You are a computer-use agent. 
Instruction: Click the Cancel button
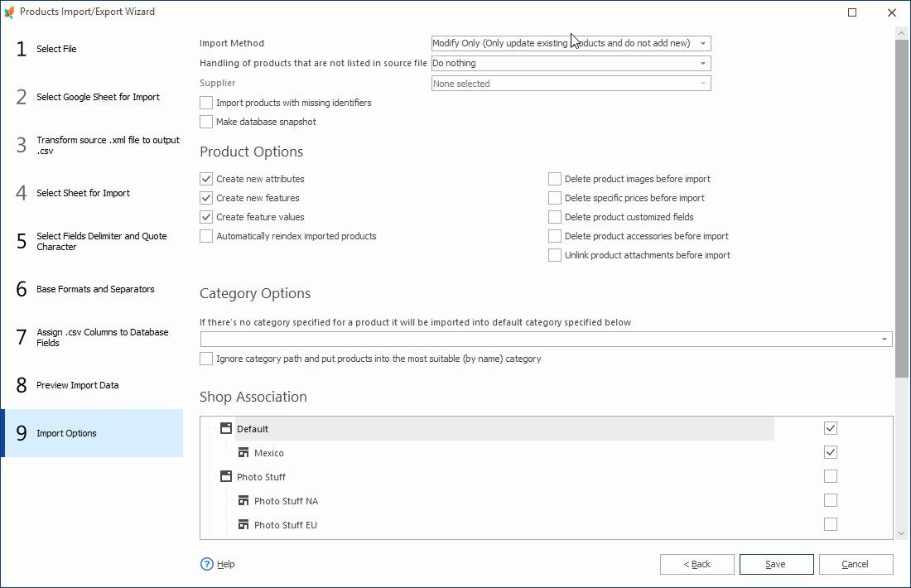point(856,564)
